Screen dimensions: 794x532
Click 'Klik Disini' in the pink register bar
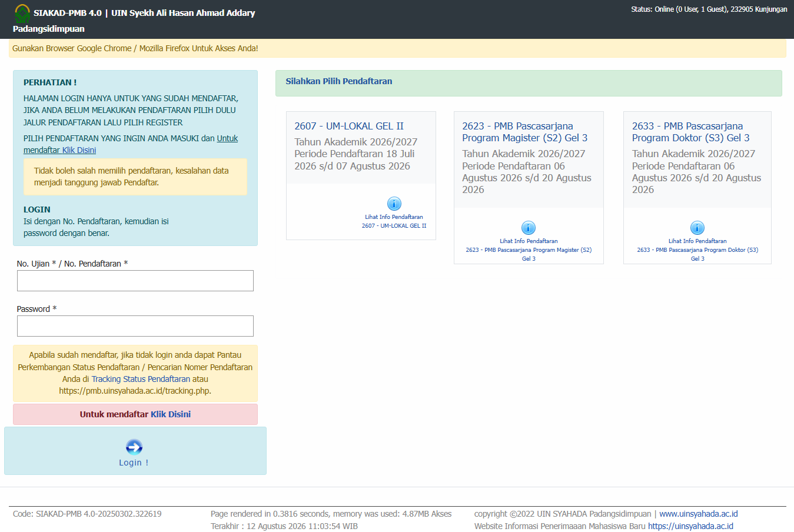click(x=171, y=414)
